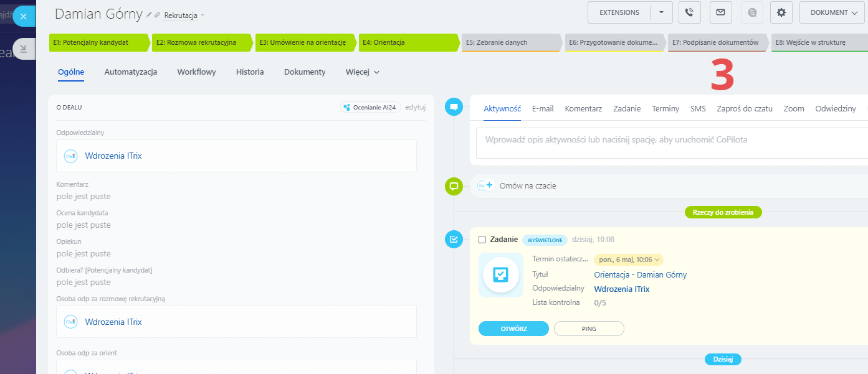Click the collapse arrow button on left edge
868x374 pixels.
point(23,49)
